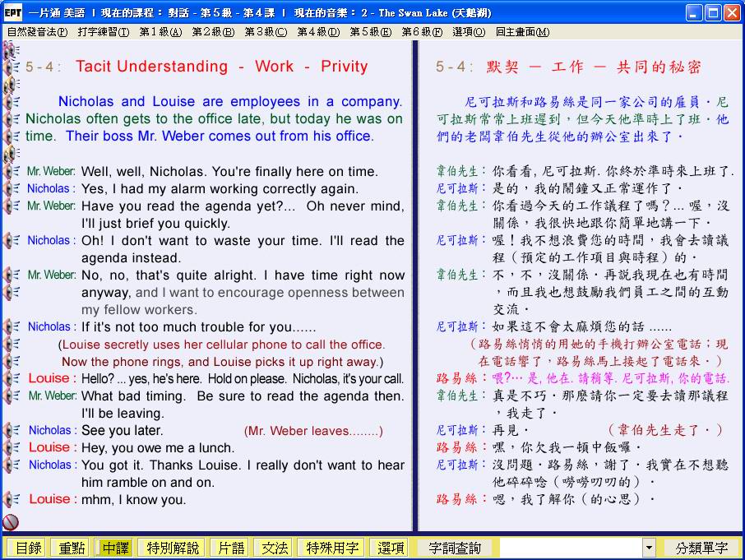
Task: Play the line 'Have you read the agenda yet?'
Action: [11, 206]
